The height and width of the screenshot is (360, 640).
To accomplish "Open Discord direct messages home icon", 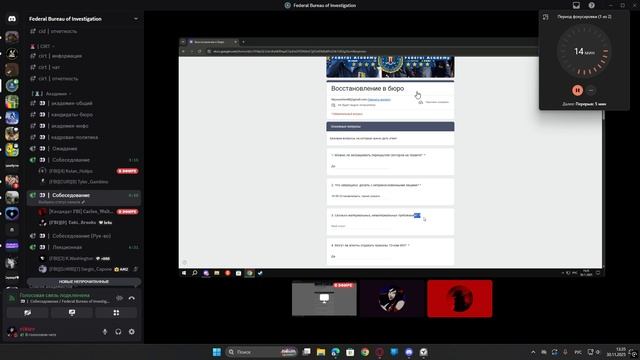I will point(12,19).
